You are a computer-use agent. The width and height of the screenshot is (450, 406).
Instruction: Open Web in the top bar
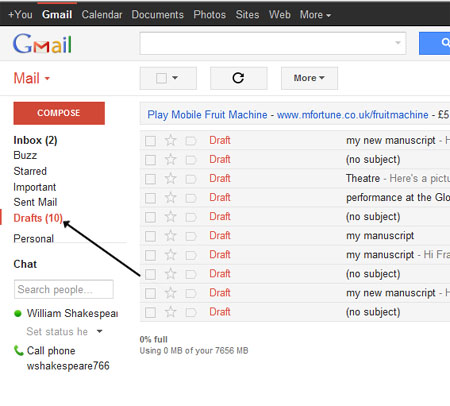pos(280,15)
